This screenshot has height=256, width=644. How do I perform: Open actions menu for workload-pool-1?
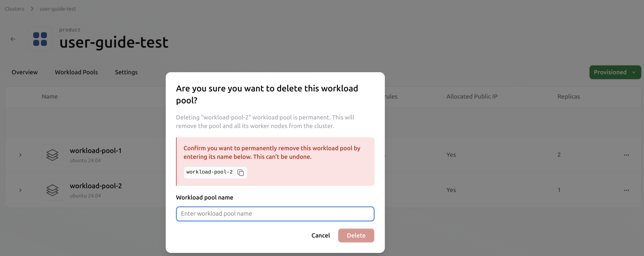pyautogui.click(x=626, y=155)
